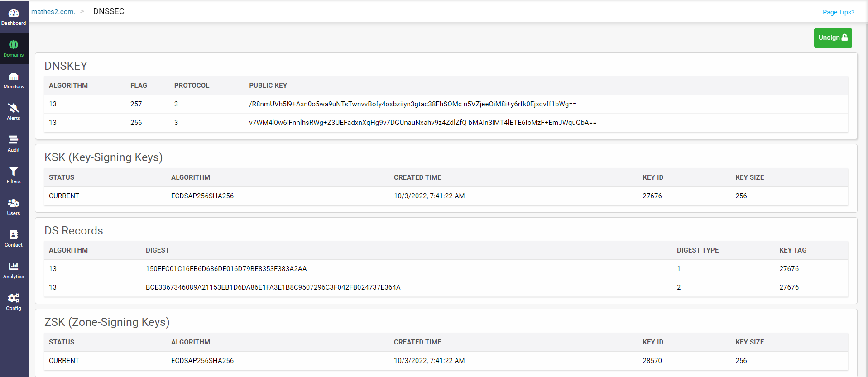Click the DNSSEC breadcrumb title
The image size is (868, 377).
click(109, 11)
